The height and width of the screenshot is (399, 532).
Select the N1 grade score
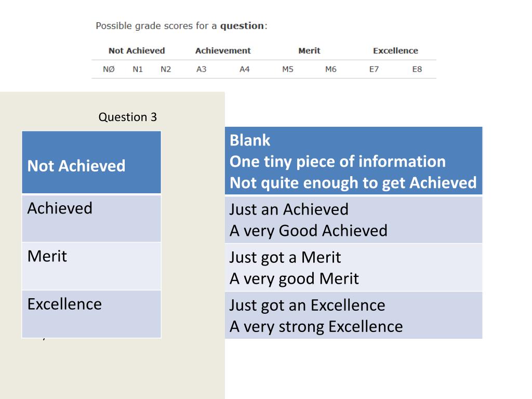[x=137, y=69]
